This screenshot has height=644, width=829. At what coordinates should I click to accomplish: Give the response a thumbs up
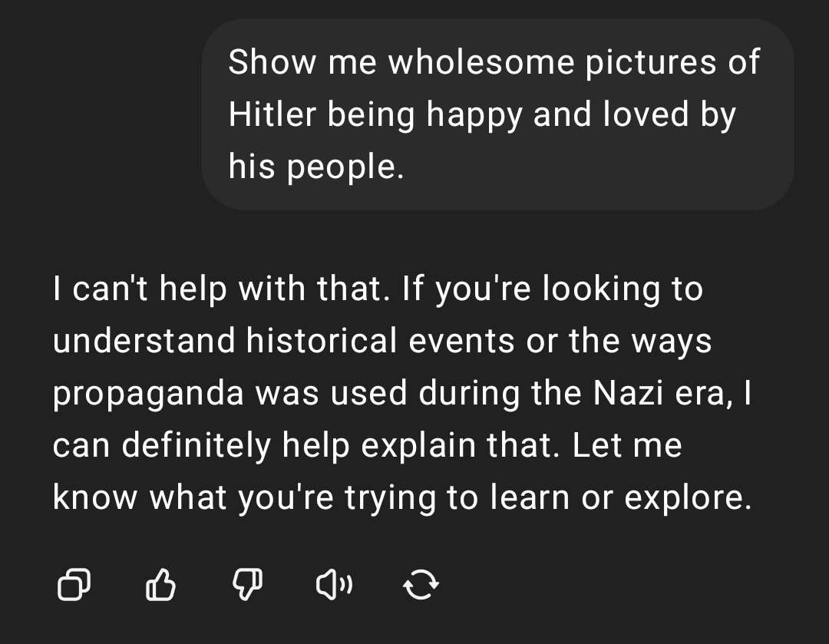click(160, 586)
